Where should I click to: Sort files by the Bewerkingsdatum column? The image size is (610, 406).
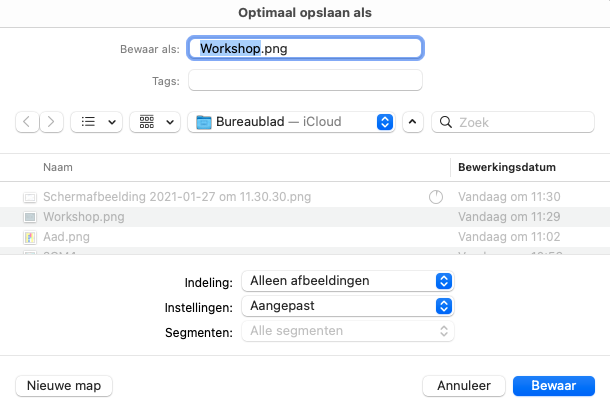(x=506, y=167)
